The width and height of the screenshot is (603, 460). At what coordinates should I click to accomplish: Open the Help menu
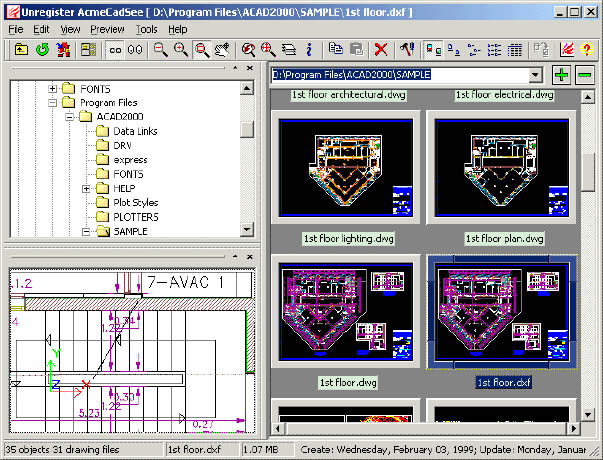pos(178,30)
